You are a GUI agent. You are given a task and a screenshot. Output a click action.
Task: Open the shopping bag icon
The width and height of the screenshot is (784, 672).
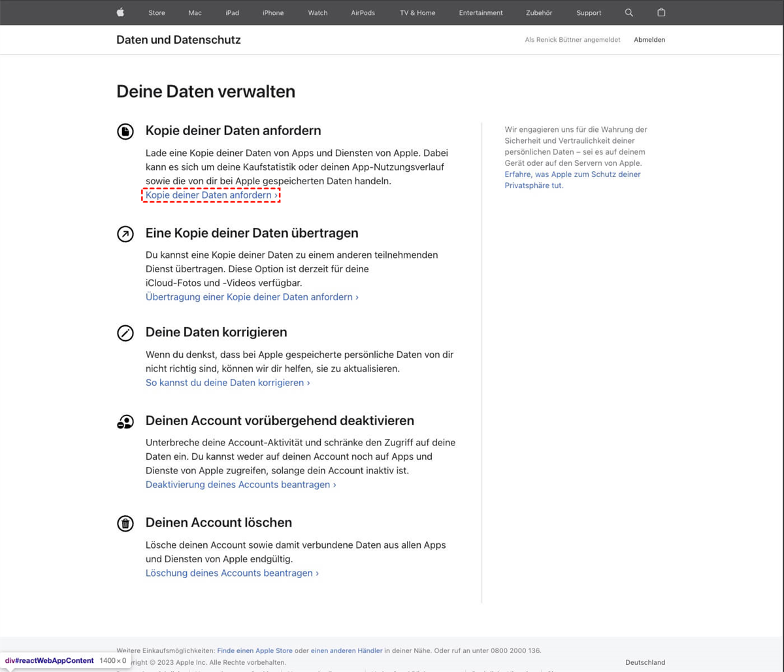(x=661, y=12)
